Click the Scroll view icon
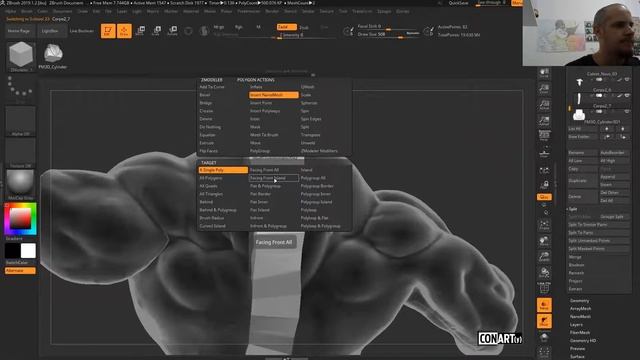The height and width of the screenshot is (360, 640). [544, 73]
